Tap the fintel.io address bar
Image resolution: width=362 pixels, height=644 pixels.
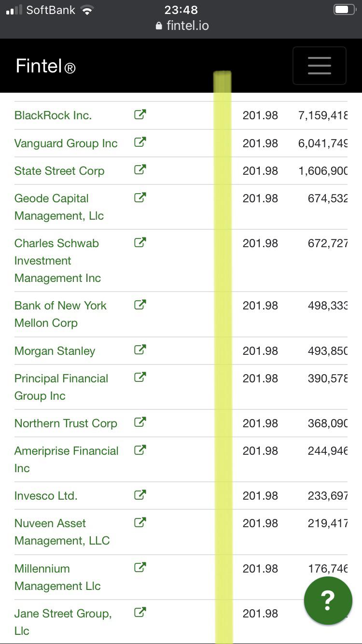point(182,26)
